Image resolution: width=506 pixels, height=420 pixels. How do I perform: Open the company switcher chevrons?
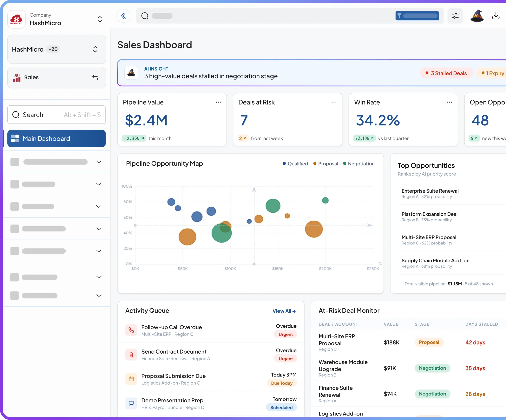tap(100, 19)
